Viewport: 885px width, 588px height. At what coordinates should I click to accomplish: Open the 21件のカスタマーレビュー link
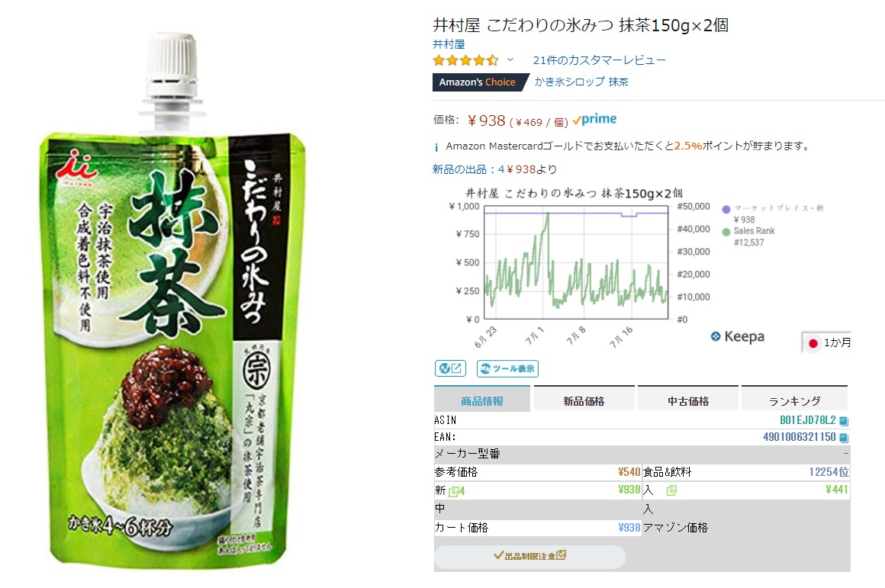[x=600, y=59]
